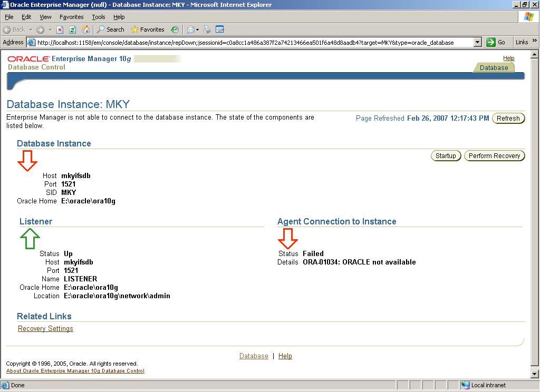
Task: Click the Database link in footer
Action: point(254,356)
